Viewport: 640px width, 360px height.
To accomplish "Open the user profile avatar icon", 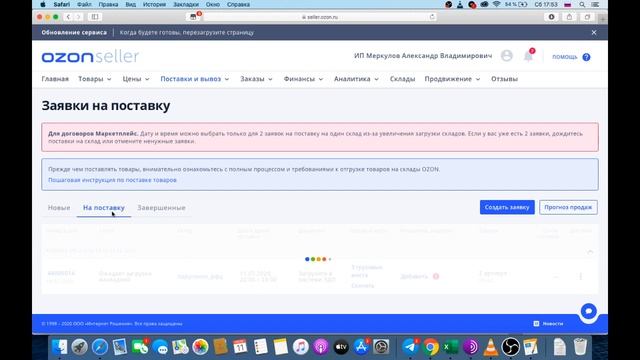I will [x=507, y=56].
